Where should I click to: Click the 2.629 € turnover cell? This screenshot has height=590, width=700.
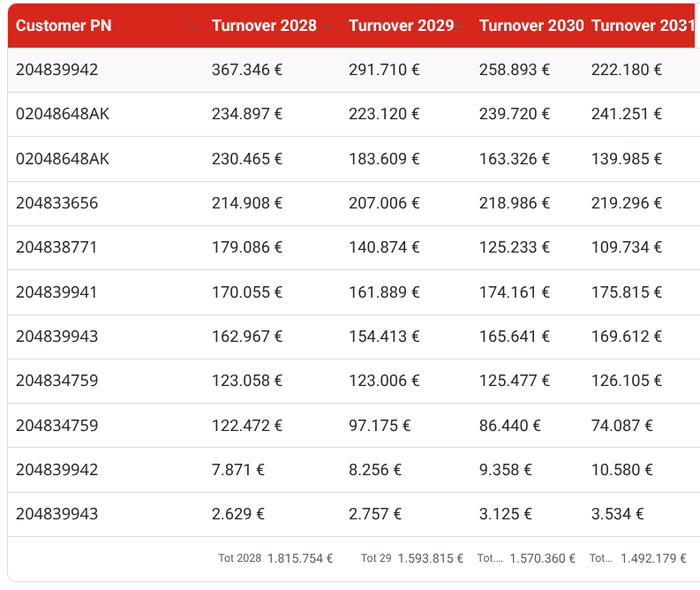238,514
